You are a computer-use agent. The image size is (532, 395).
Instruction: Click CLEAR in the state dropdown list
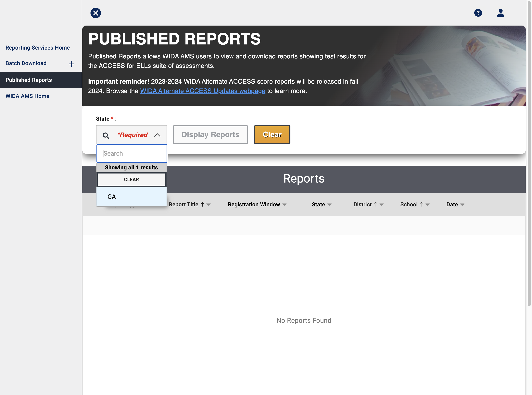[131, 180]
